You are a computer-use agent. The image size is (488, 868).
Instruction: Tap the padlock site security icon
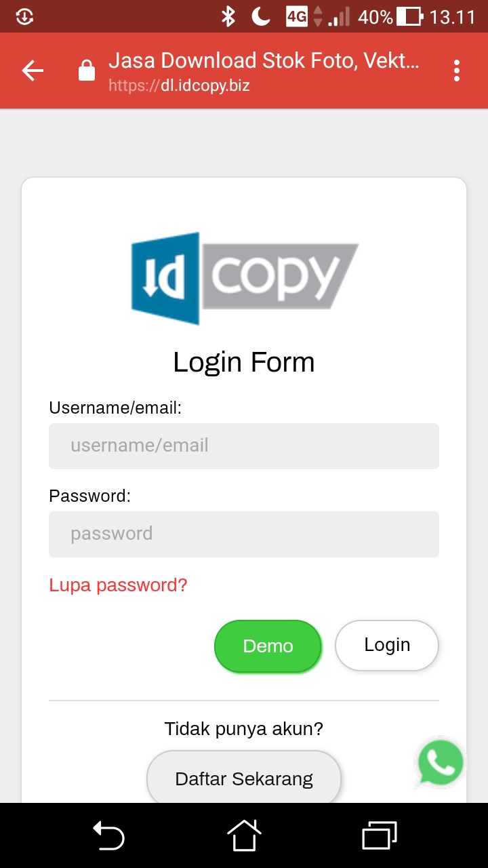click(87, 71)
